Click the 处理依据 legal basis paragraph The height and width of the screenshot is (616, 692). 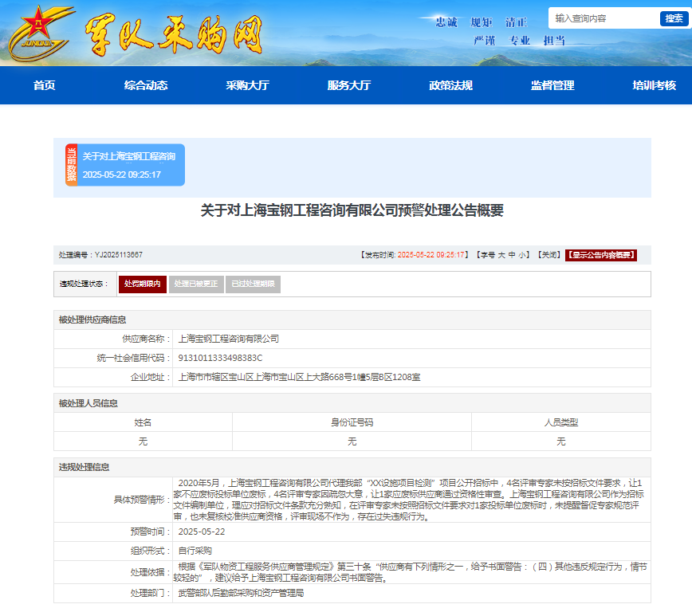point(411,572)
